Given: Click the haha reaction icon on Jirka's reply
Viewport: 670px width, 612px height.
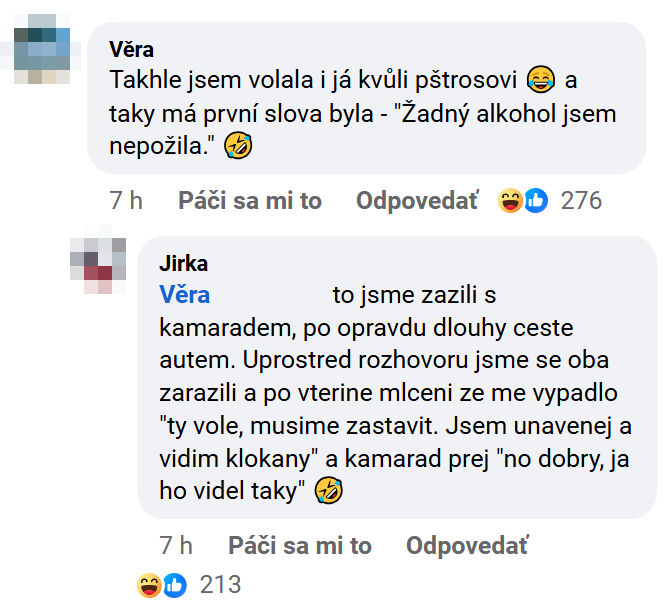Looking at the screenshot, I should pyautogui.click(x=150, y=583).
